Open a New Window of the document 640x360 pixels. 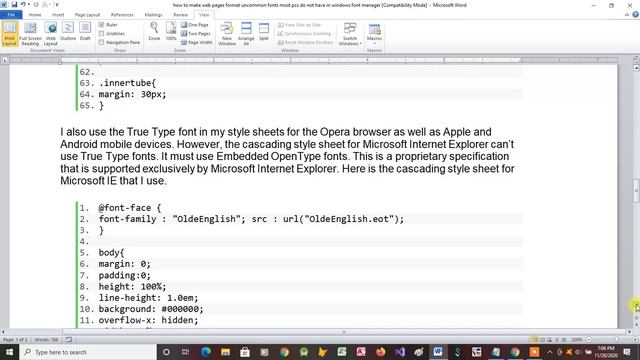[227, 34]
